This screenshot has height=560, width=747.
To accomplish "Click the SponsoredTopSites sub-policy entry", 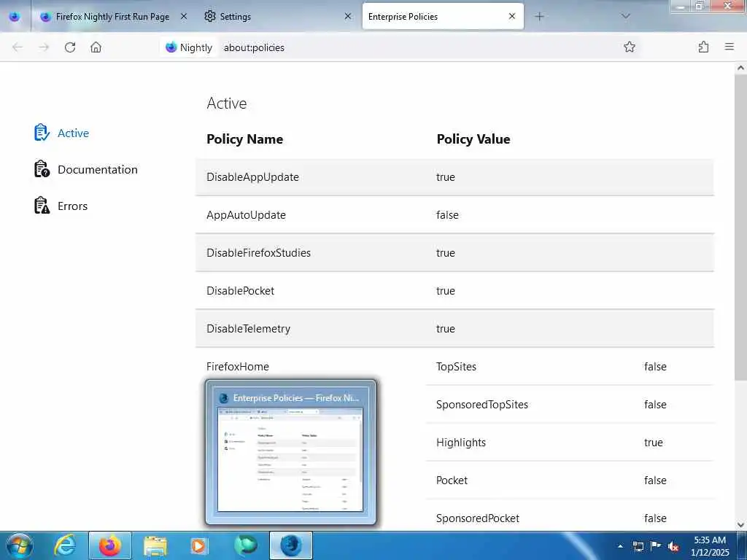I will (481, 405).
